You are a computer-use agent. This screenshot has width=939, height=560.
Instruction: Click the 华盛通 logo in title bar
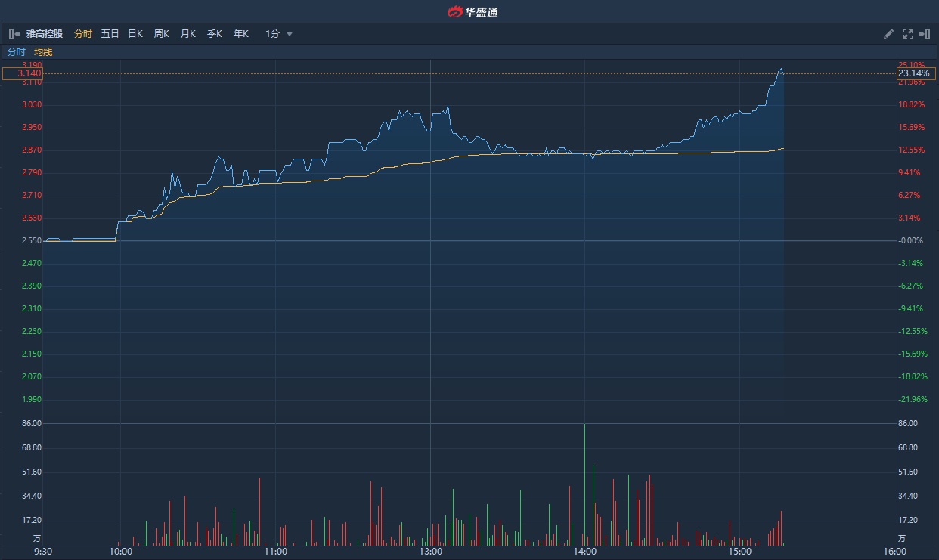(x=473, y=11)
